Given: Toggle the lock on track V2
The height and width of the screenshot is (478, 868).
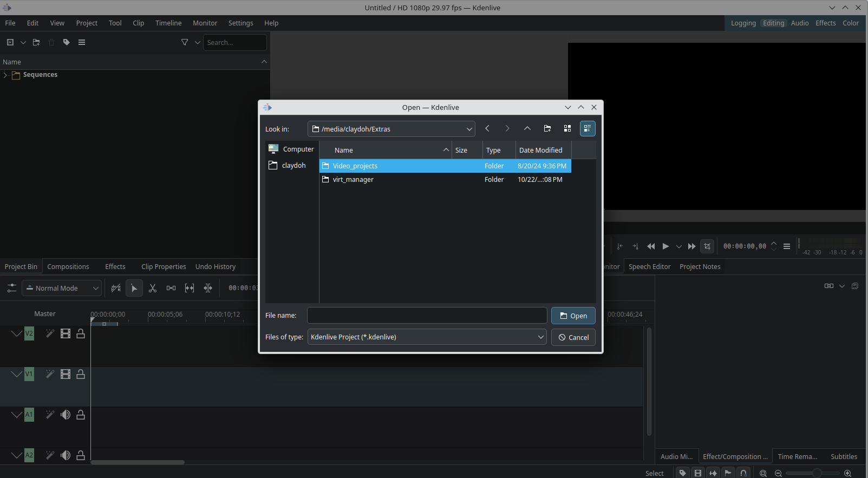Looking at the screenshot, I should 81,333.
